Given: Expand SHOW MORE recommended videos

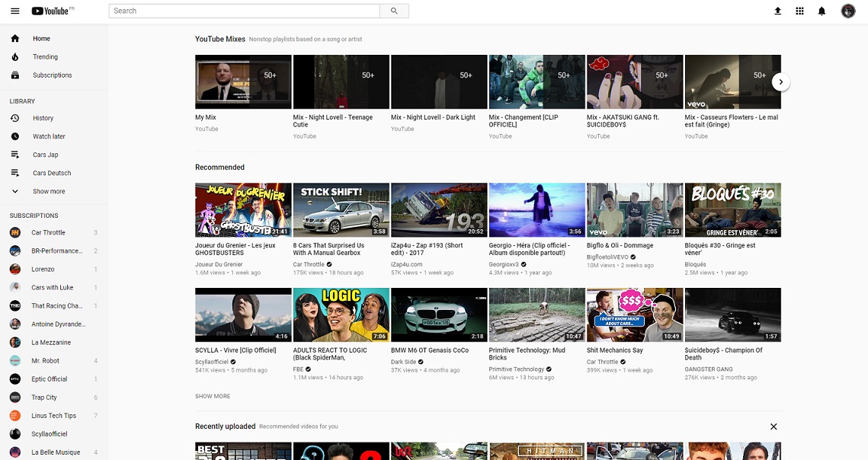Looking at the screenshot, I should (213, 396).
